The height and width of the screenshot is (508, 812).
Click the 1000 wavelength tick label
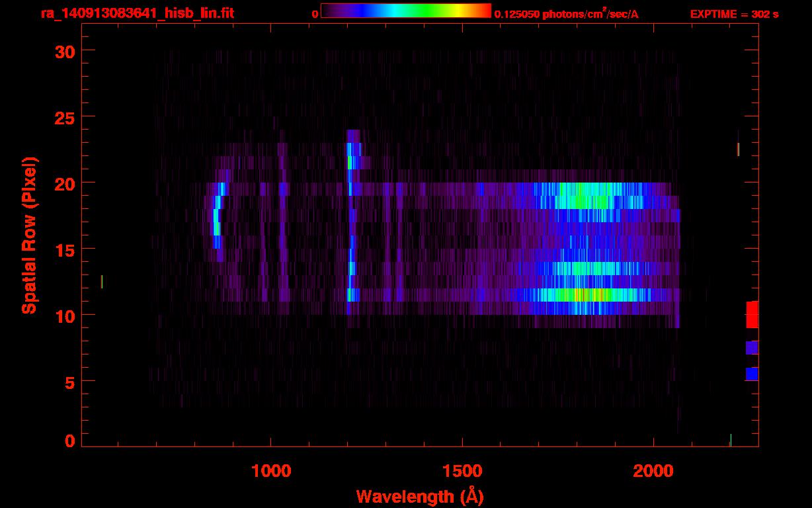click(271, 471)
